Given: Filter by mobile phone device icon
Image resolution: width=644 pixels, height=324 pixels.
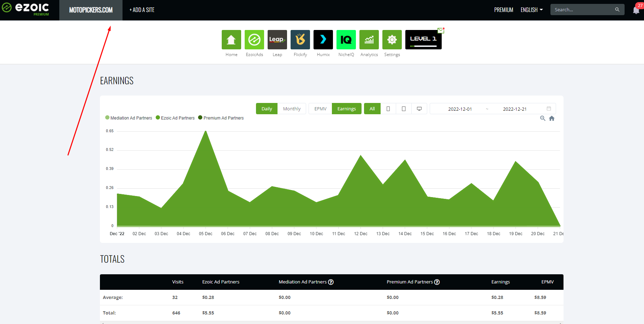Looking at the screenshot, I should (x=388, y=109).
